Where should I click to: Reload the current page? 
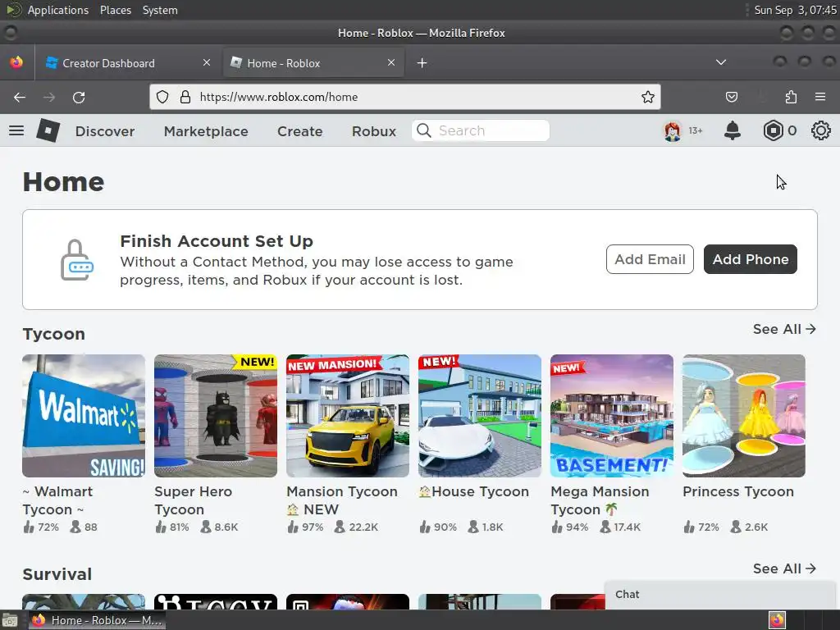click(79, 97)
